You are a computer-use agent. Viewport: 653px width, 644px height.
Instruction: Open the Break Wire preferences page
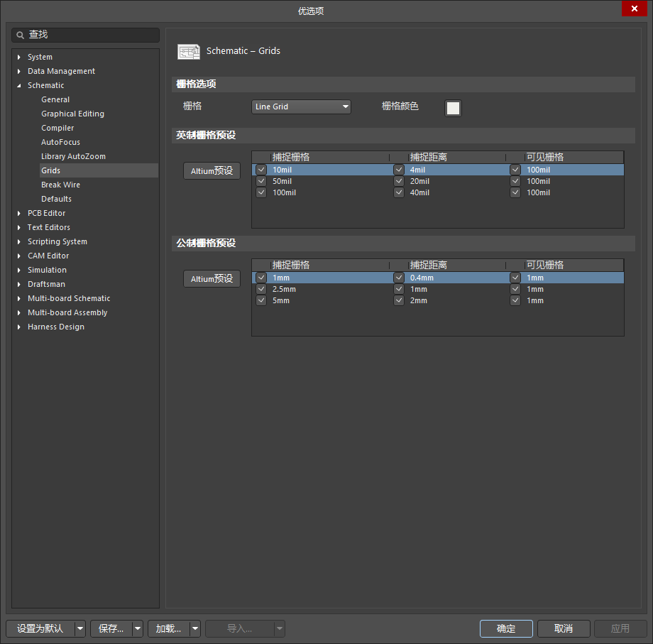[60, 185]
